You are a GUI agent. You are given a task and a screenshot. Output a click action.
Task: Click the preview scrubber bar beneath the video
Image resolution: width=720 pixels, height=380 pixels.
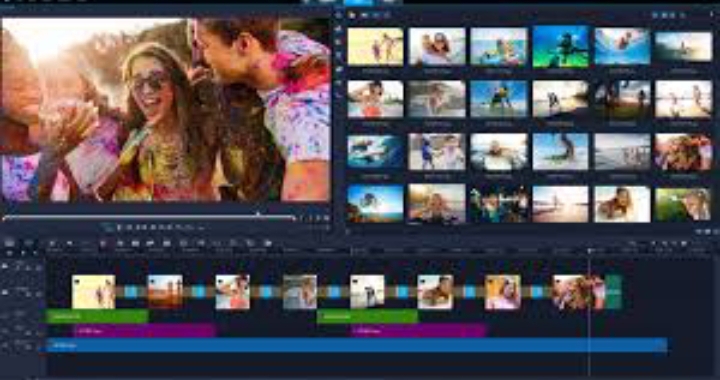tap(148, 217)
